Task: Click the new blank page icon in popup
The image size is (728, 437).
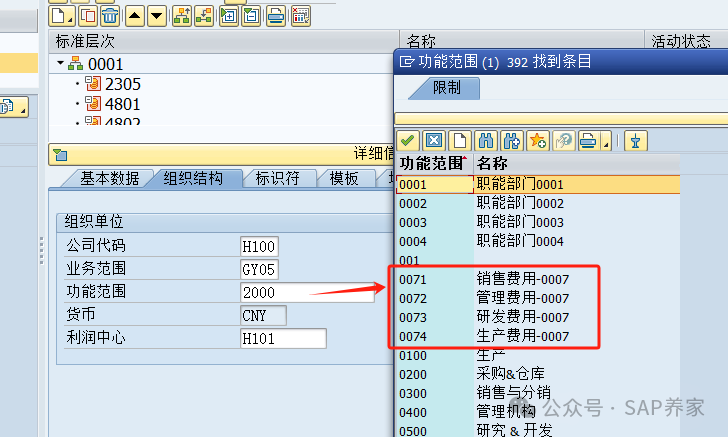Action: click(460, 140)
